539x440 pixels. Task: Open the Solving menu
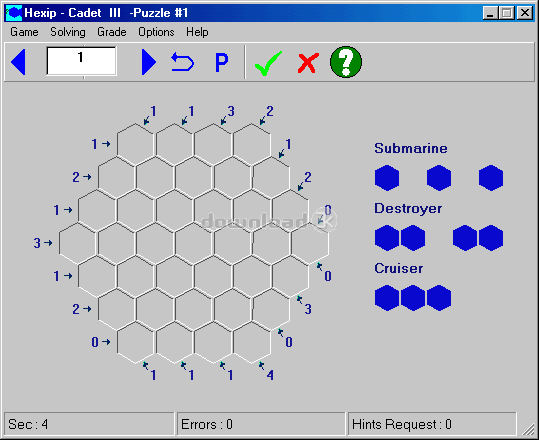coord(68,32)
